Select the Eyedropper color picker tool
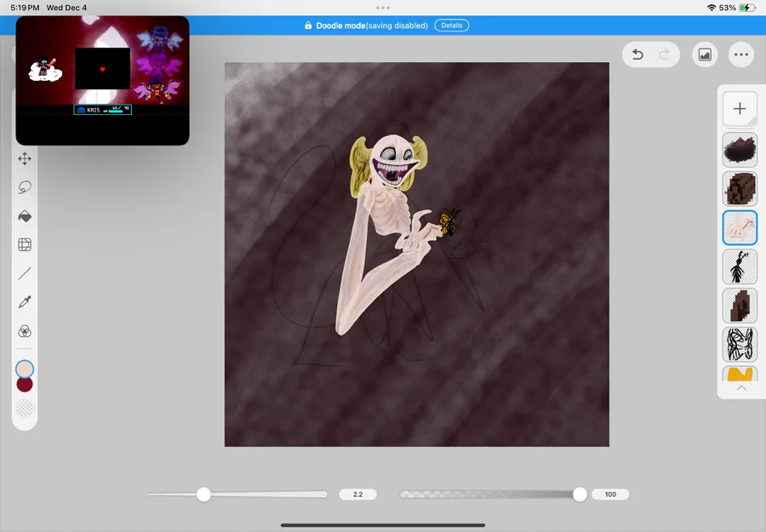766x532 pixels. (25, 302)
